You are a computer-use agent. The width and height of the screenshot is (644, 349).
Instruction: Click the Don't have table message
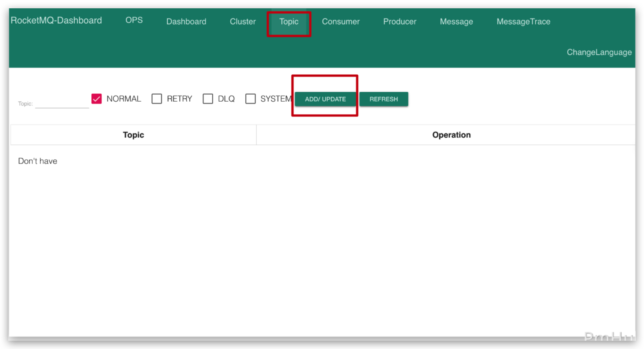click(37, 161)
